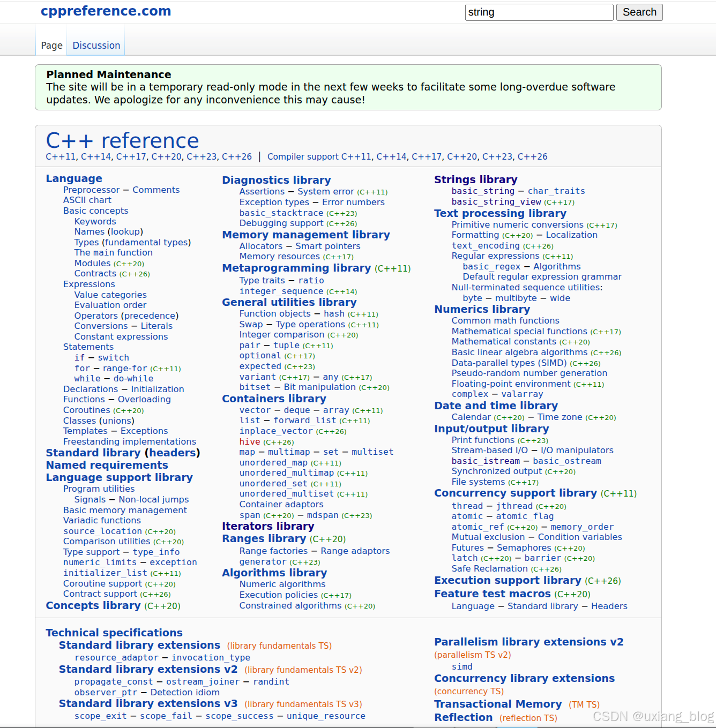Open the Language section heading
Image resolution: width=716 pixels, height=728 pixels.
pos(74,178)
